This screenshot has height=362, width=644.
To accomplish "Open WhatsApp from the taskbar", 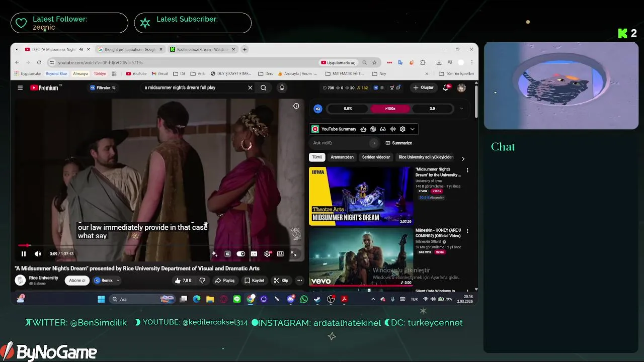I will (304, 299).
